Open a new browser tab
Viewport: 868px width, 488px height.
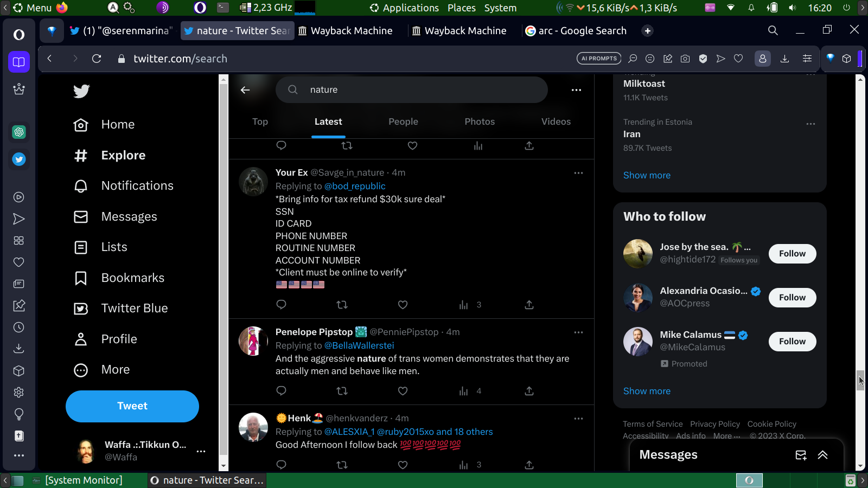pos(647,31)
